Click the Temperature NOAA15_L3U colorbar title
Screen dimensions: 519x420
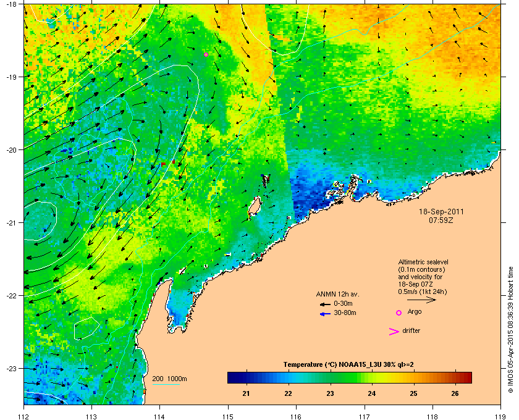pyautogui.click(x=348, y=365)
